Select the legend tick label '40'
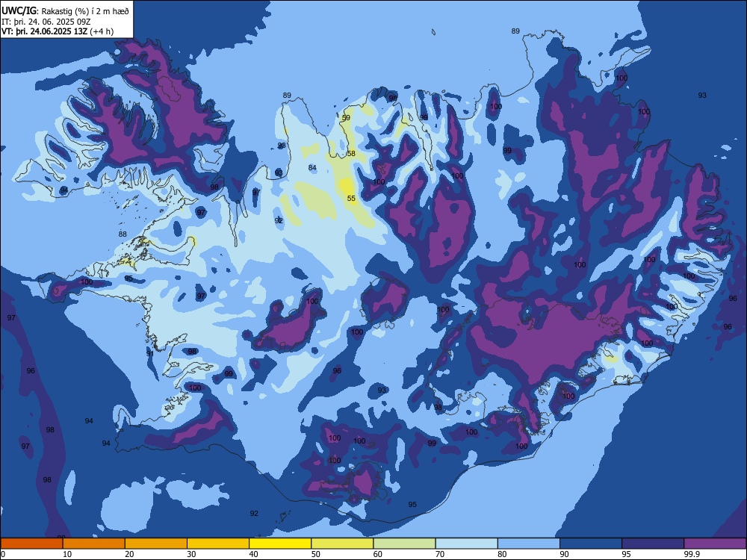Screen dimensions: 747x560 pos(253,554)
